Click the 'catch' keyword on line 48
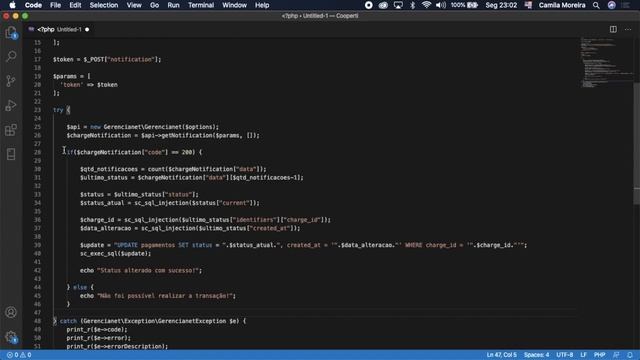Image resolution: width=640 pixels, height=360 pixels. (68, 321)
